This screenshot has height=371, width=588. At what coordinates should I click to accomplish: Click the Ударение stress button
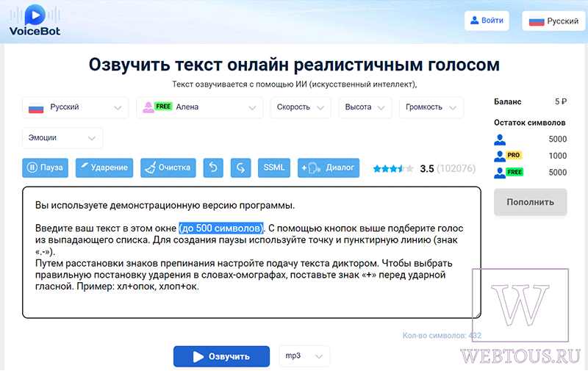click(104, 168)
